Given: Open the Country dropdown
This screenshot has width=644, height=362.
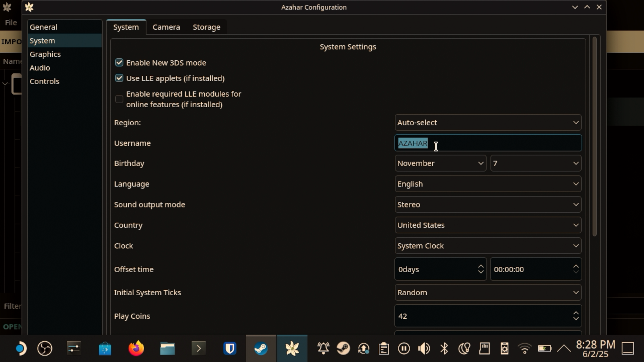Looking at the screenshot, I should coord(488,225).
